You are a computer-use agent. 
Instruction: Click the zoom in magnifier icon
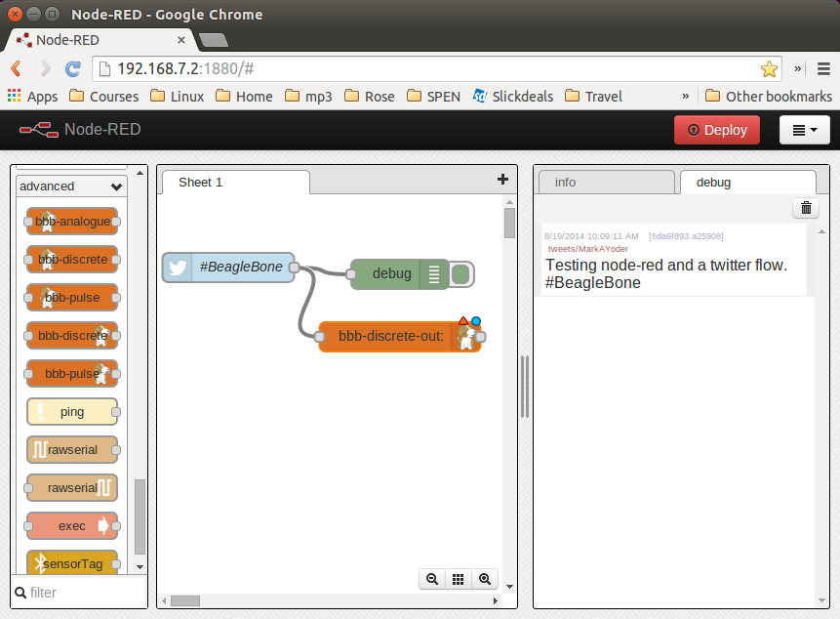coord(485,579)
